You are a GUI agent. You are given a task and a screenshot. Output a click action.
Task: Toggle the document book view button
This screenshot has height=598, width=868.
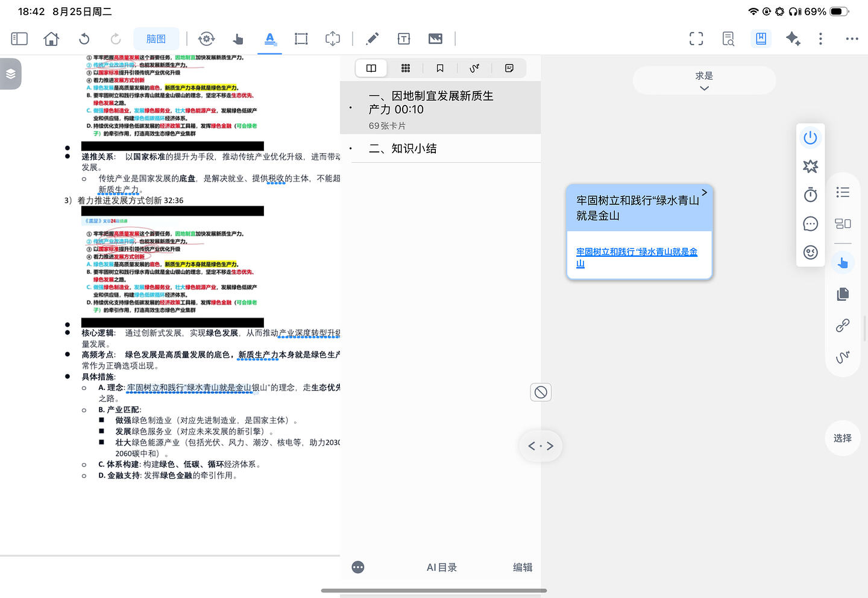pyautogui.click(x=761, y=39)
